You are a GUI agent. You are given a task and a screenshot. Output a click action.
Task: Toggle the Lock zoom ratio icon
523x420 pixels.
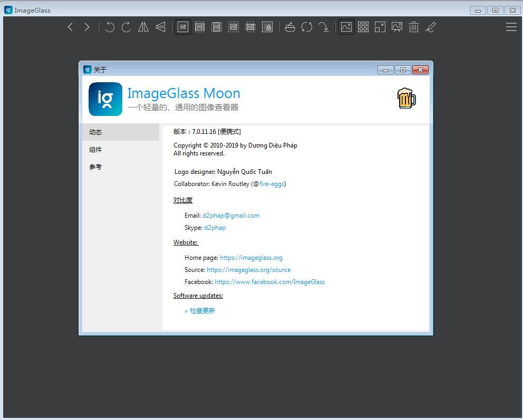pos(267,27)
